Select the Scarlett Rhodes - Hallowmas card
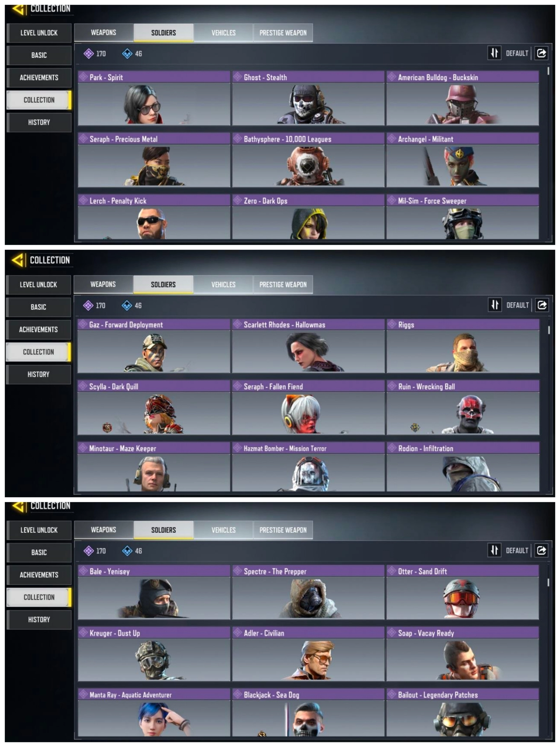The image size is (560, 747). (x=308, y=346)
